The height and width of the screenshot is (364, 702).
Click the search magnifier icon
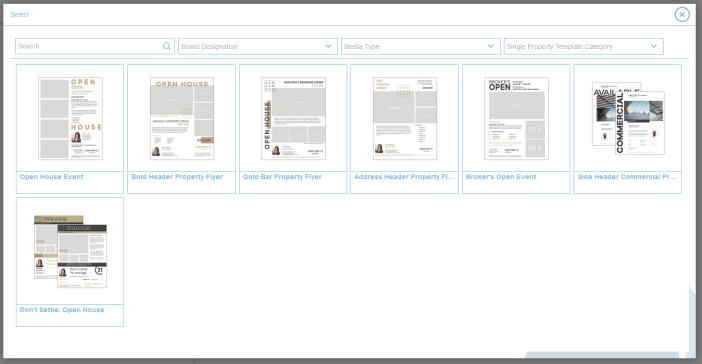click(167, 46)
